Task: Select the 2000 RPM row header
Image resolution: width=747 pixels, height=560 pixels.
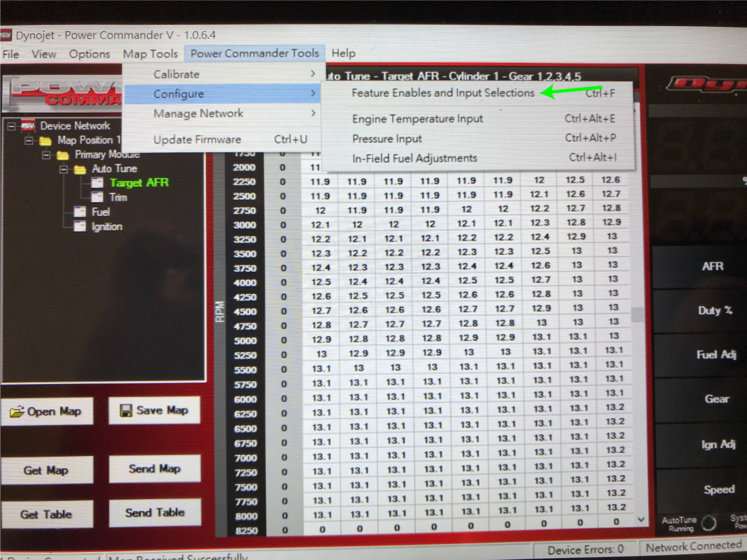Action: 245,167
